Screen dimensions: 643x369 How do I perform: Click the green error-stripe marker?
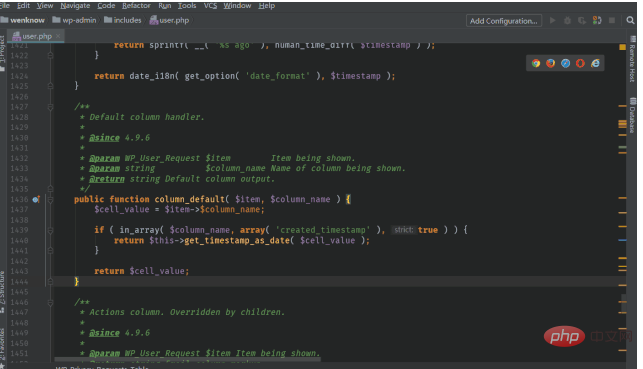tap(622, 147)
